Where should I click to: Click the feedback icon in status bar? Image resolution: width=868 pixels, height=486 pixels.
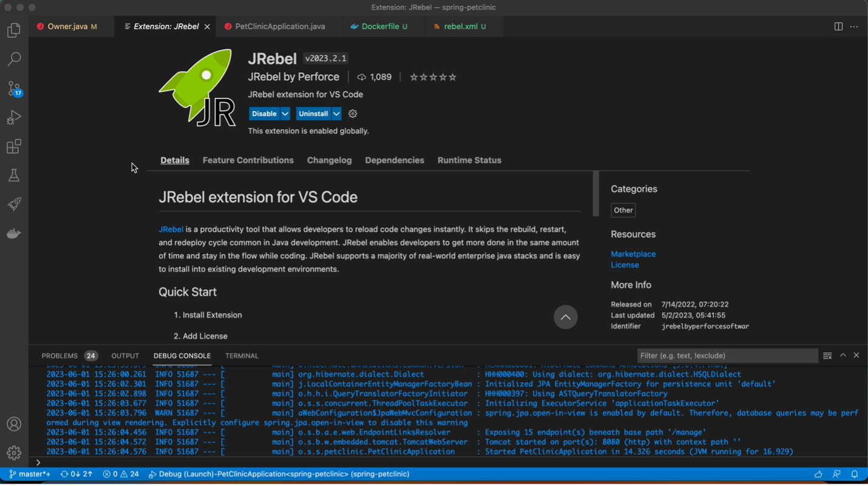click(836, 474)
